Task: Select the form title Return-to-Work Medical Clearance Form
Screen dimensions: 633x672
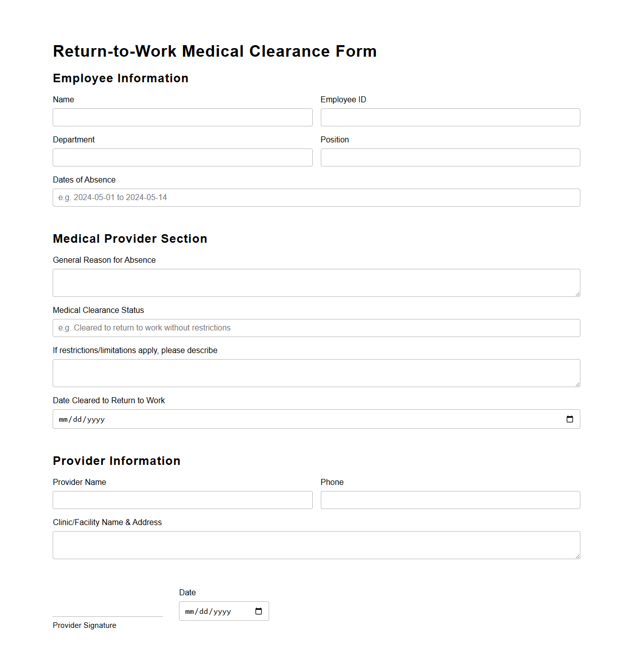Action: pyautogui.click(x=215, y=51)
